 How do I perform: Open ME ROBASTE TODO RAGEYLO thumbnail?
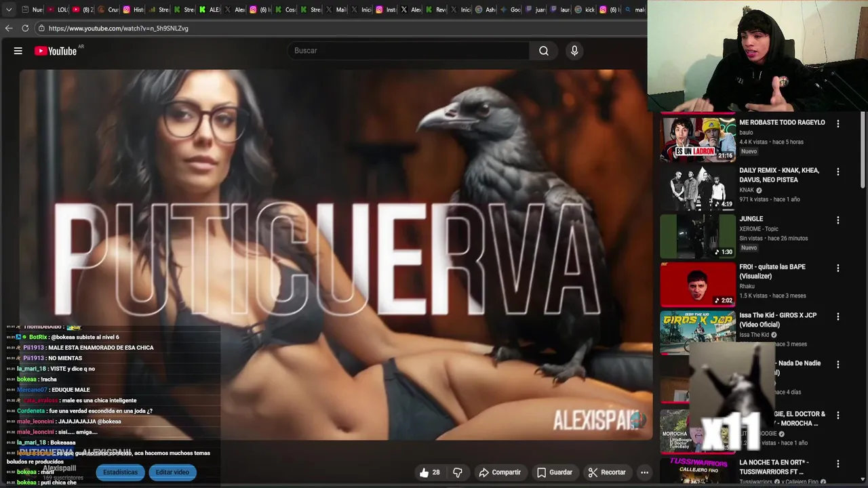[x=698, y=140]
